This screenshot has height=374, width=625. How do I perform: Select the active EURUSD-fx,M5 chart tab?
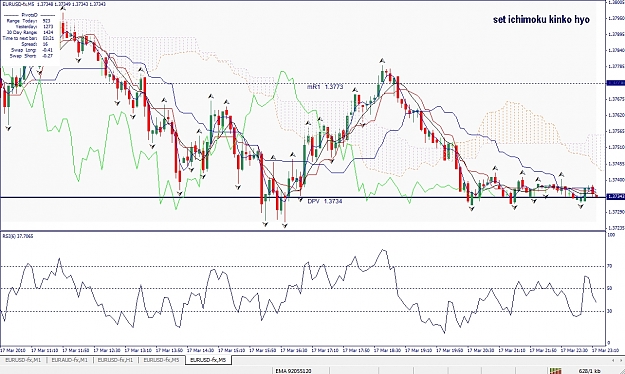tap(208, 360)
